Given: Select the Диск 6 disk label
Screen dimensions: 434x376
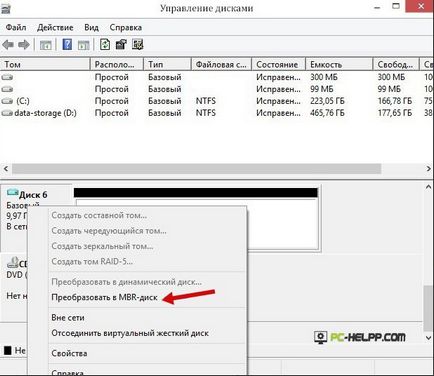Looking at the screenshot, I should tap(33, 195).
